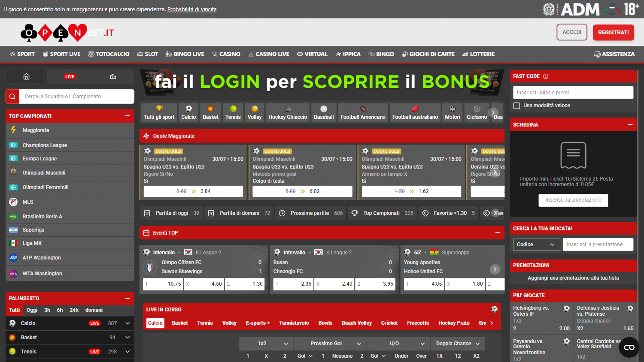Open the statistics chart icon tab
644x362 pixels.
pyautogui.click(x=113, y=76)
